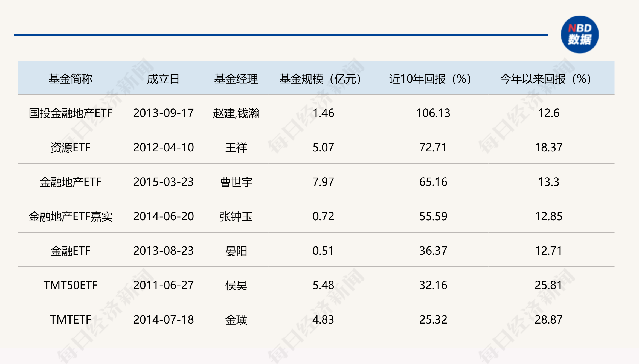
Task: Select the 金融地产ETF嘉实 row name
Action: pyautogui.click(x=71, y=216)
